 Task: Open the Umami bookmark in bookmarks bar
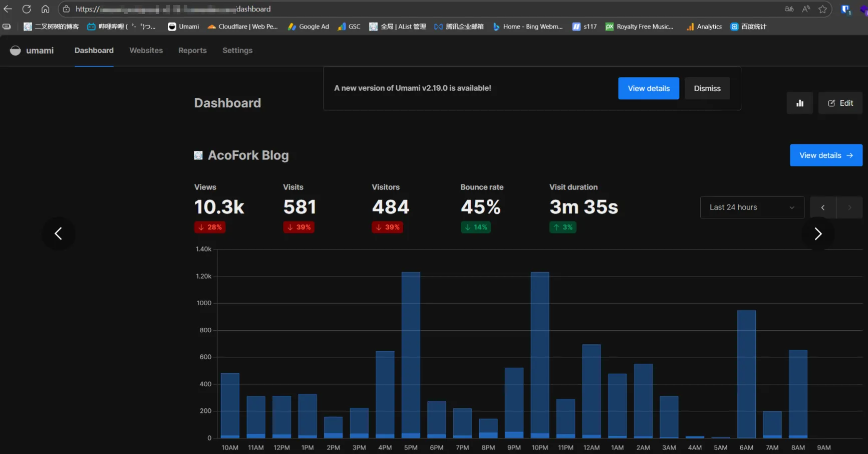coord(183,27)
